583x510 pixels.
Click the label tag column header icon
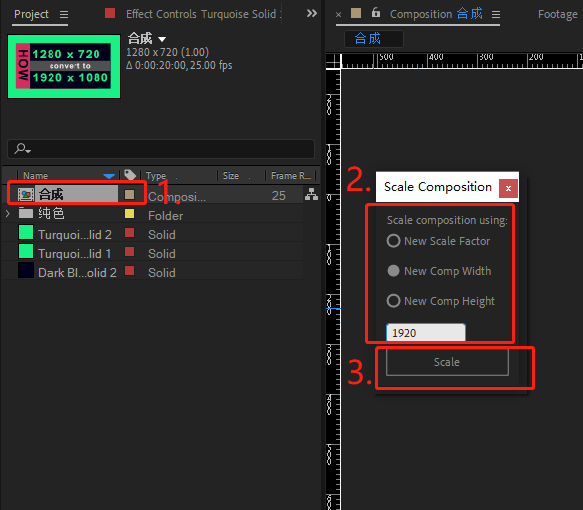130,175
